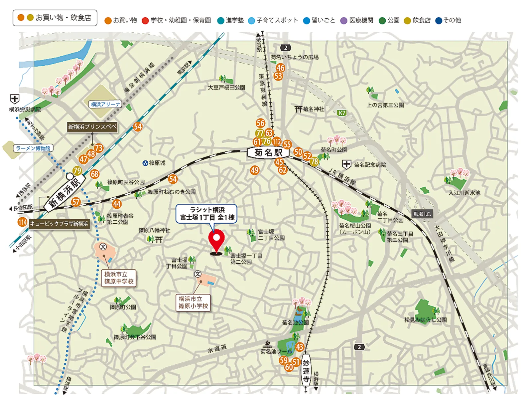Open the 子育てスポット category
The image size is (532, 402).
tap(273, 20)
